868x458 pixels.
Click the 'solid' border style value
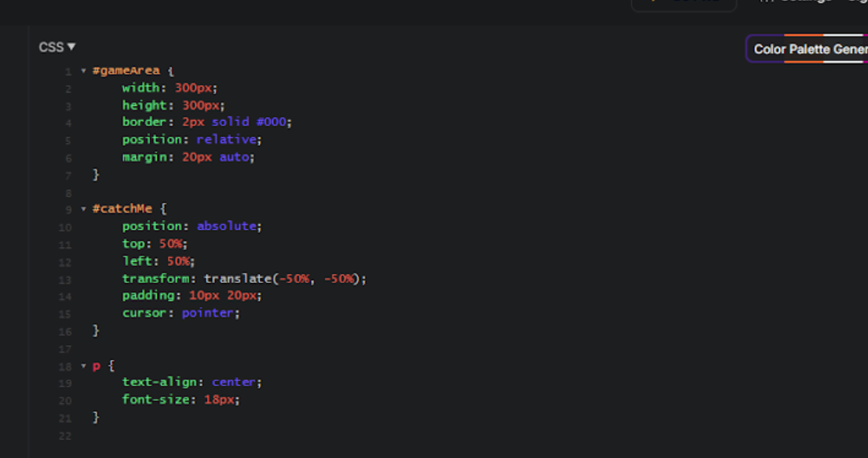(x=230, y=122)
